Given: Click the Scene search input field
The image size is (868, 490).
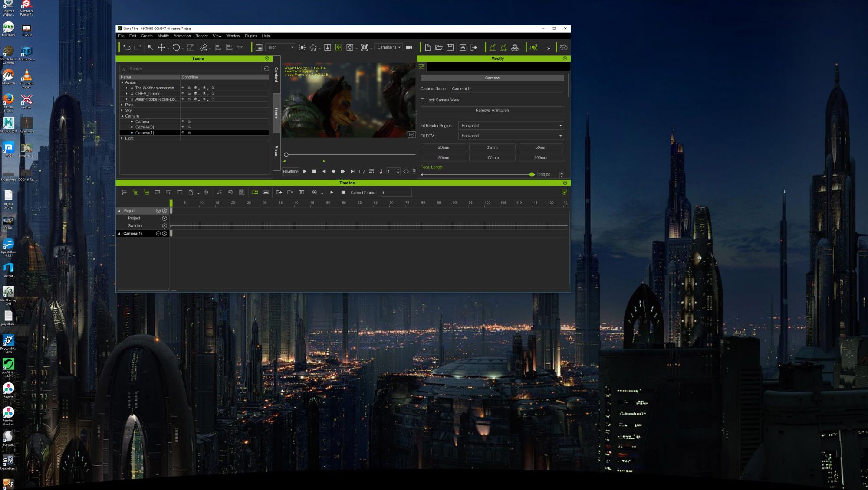Looking at the screenshot, I should 191,69.
